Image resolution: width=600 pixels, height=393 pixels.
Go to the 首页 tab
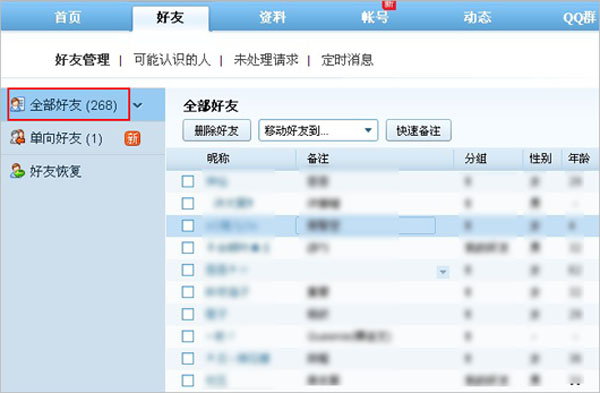coord(67,17)
